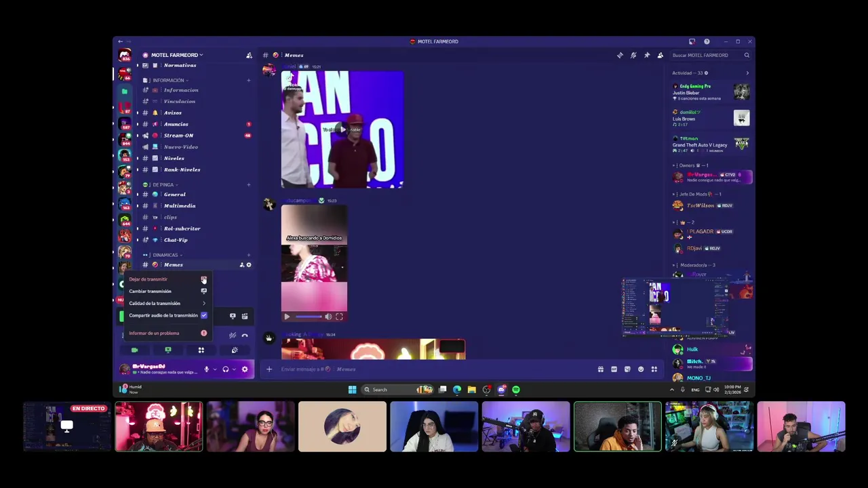Image resolution: width=868 pixels, height=488 pixels.
Task: Click the Memes channel invite icon
Action: point(241,265)
